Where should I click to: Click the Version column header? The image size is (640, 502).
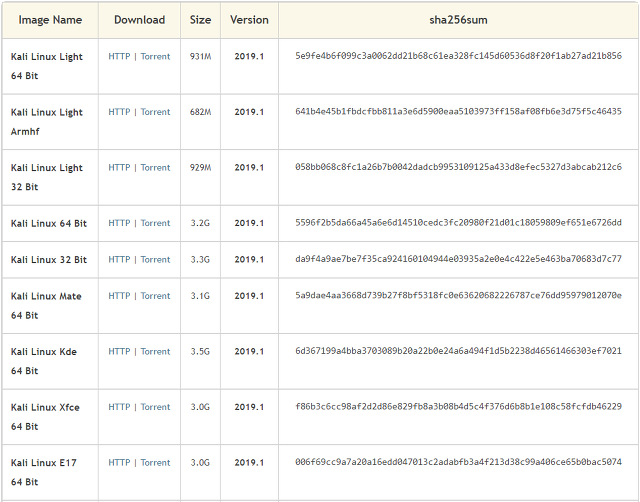tap(249, 20)
